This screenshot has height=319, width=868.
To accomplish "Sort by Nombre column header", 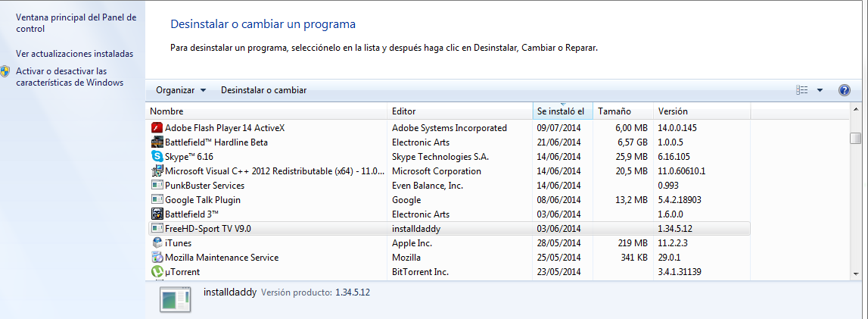I will pyautogui.click(x=266, y=111).
